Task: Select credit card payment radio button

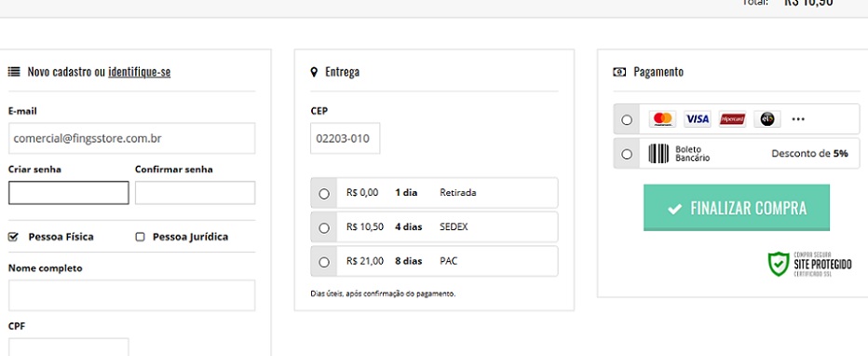Action: tap(627, 119)
